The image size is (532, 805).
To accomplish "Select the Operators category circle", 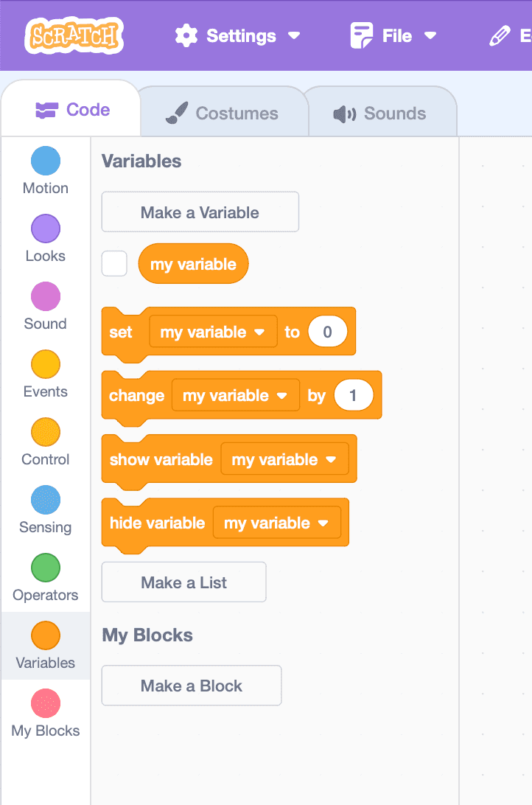I will [x=46, y=568].
